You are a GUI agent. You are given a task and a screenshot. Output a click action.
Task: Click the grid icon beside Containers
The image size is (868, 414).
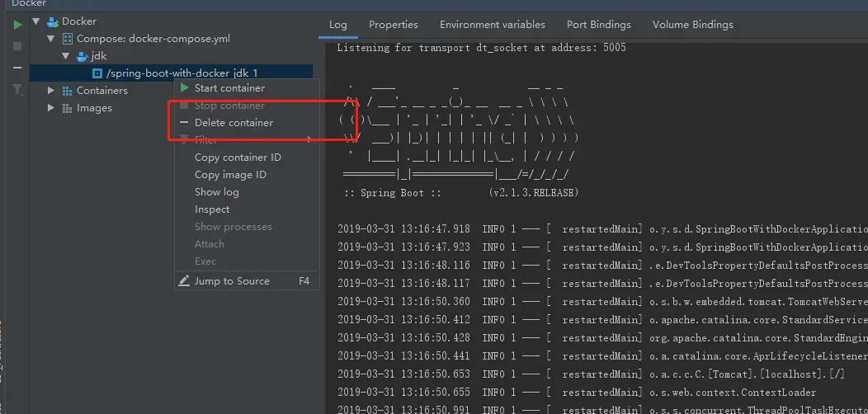tap(67, 91)
